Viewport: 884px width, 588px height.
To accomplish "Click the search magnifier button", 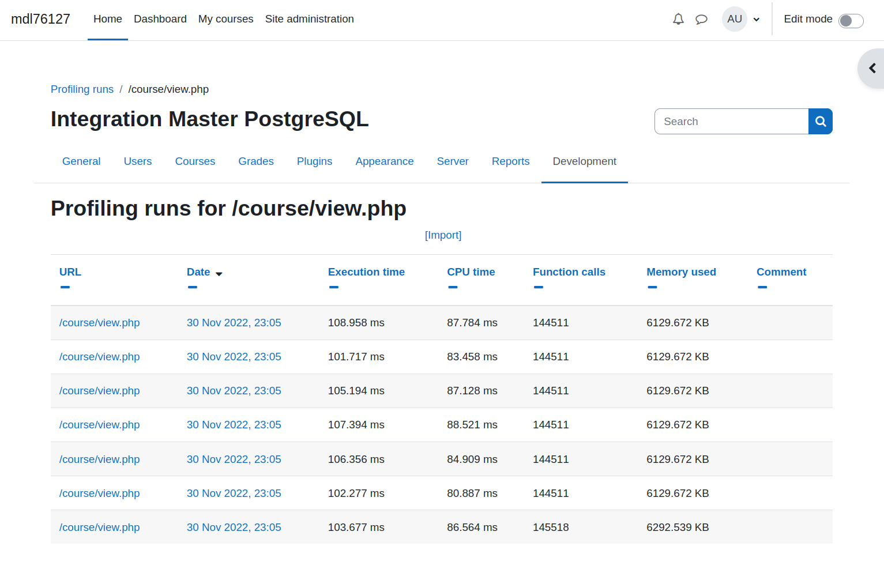I will point(821,122).
